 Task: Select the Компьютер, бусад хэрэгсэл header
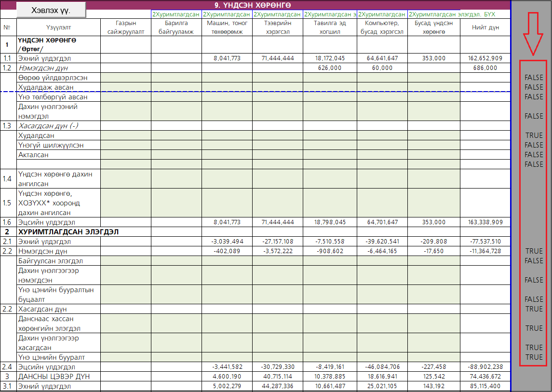coord(382,27)
